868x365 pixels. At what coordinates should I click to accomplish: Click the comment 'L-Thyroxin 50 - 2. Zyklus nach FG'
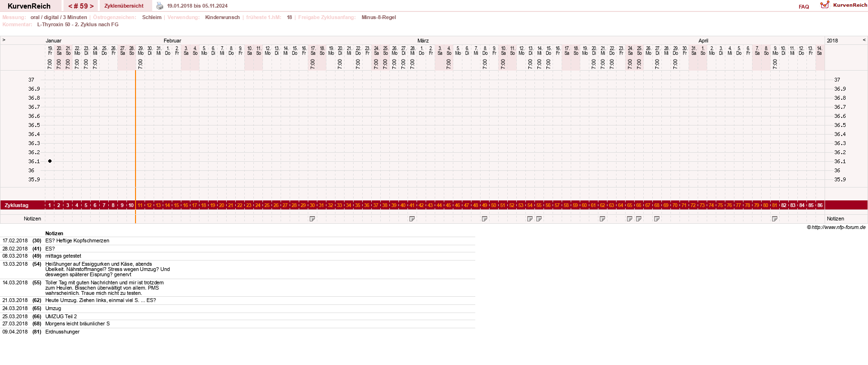pyautogui.click(x=78, y=24)
